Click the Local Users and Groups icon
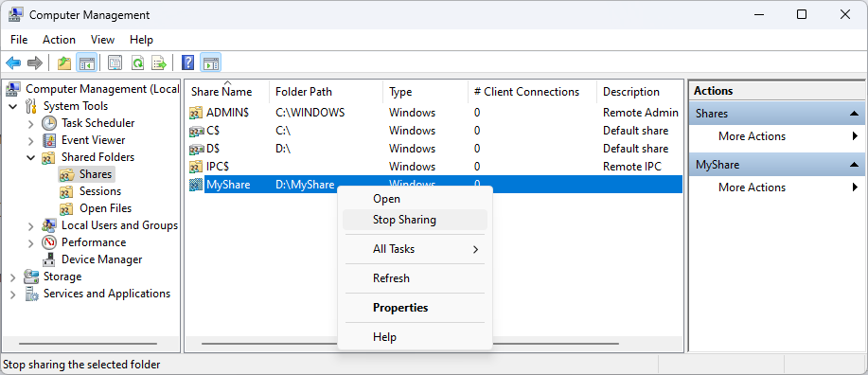Screen dimensions: 868x375 [x=49, y=225]
